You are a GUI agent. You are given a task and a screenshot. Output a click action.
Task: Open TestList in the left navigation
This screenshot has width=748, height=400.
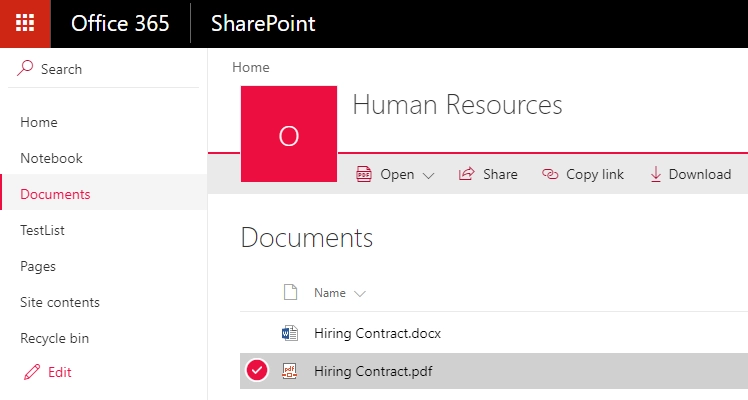[x=42, y=230]
